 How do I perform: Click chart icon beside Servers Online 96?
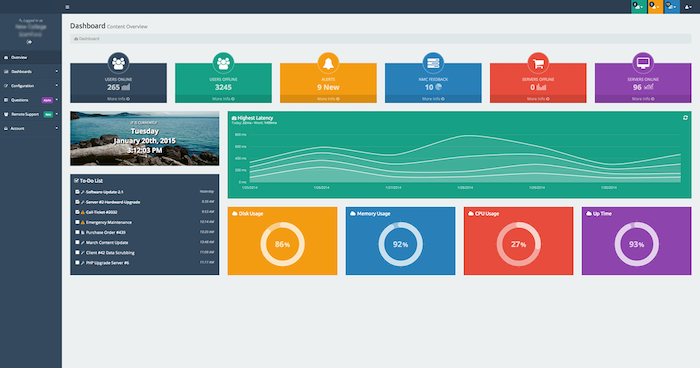pyautogui.click(x=648, y=87)
